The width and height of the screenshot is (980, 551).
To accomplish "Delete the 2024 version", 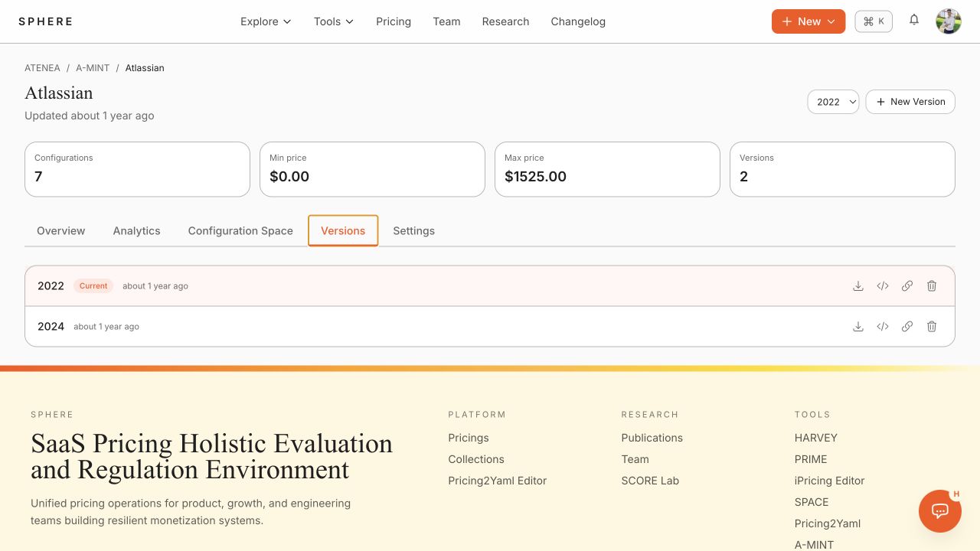I will 932,327.
